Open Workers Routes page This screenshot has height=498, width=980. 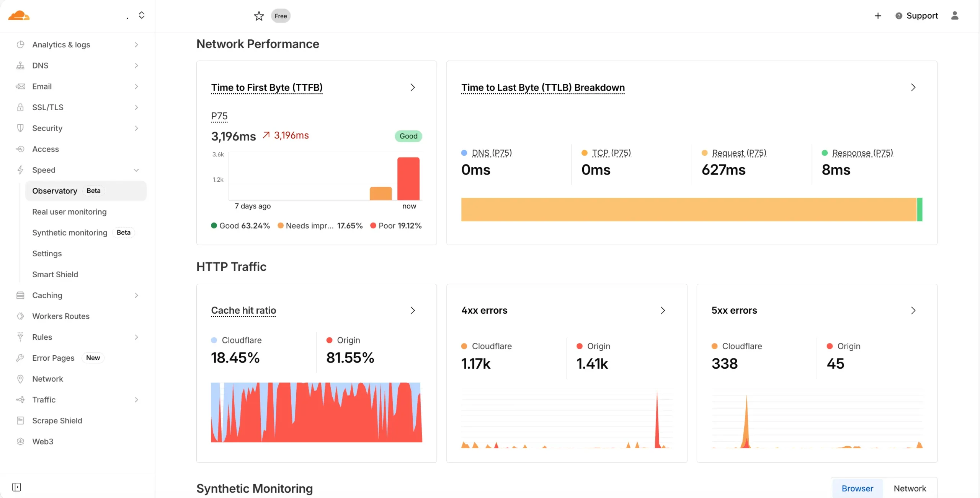tap(61, 316)
